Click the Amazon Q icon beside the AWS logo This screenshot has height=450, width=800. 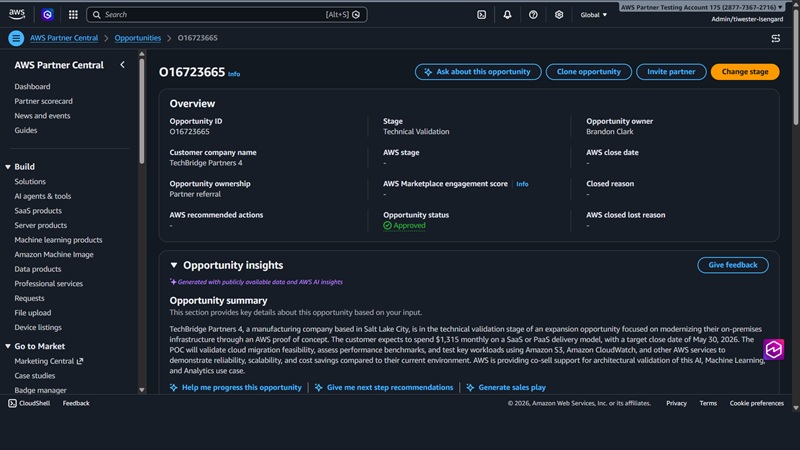point(47,15)
